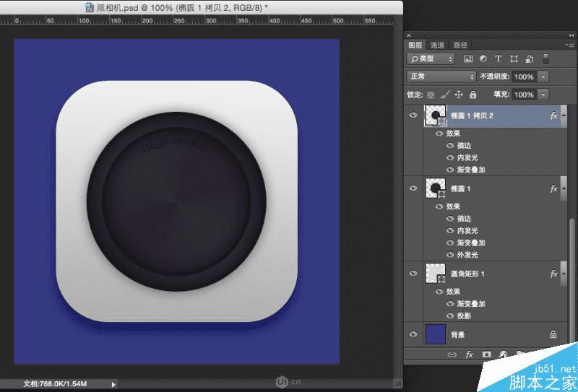
Task: Toggle visibility of the 背景 layer
Action: (413, 334)
